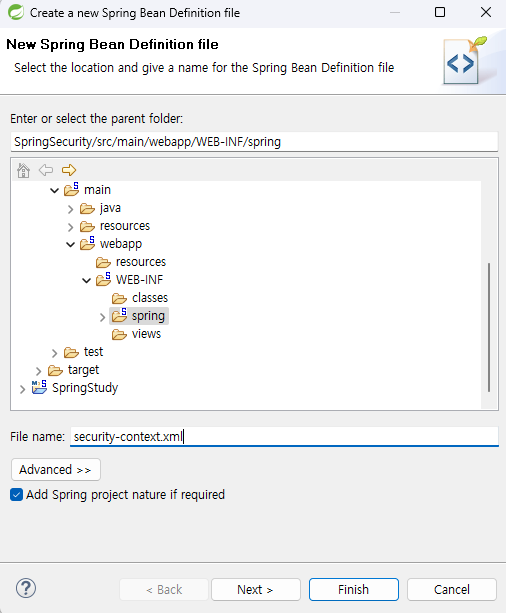Click the SpringStudy project icon
This screenshot has height=613, width=506.
pos(39,387)
